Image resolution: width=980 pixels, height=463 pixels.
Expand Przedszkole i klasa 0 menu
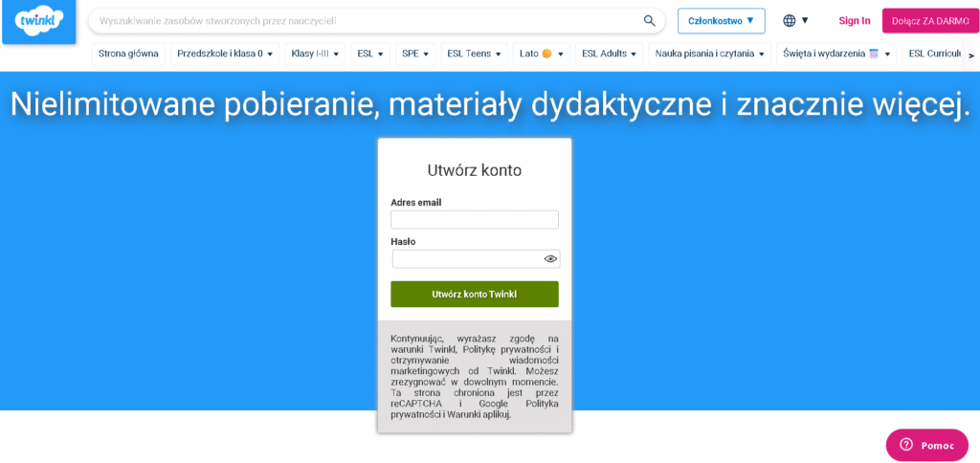pyautogui.click(x=225, y=54)
